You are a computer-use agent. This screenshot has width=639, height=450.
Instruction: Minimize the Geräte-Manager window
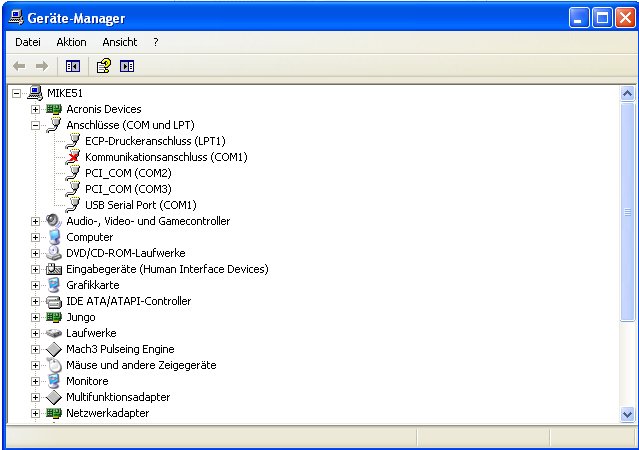tap(579, 18)
